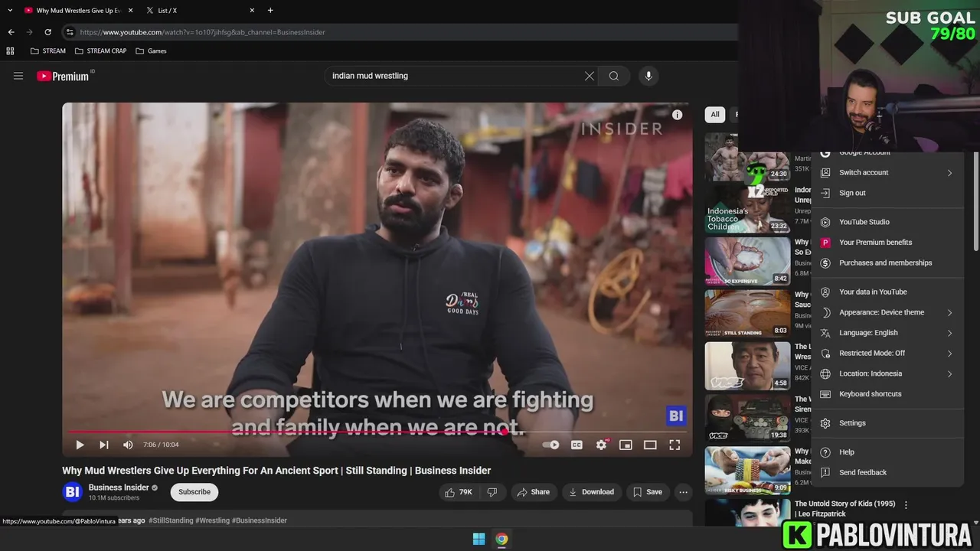The image size is (980, 551).
Task: Click the search magnifier button
Action: [614, 76]
